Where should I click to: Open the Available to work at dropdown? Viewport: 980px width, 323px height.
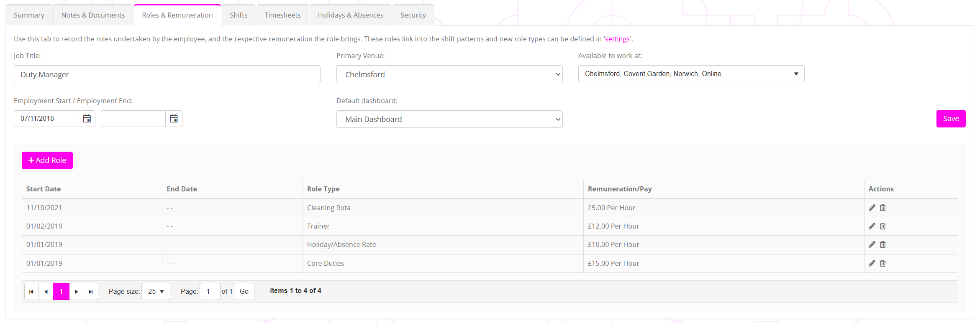(x=691, y=74)
